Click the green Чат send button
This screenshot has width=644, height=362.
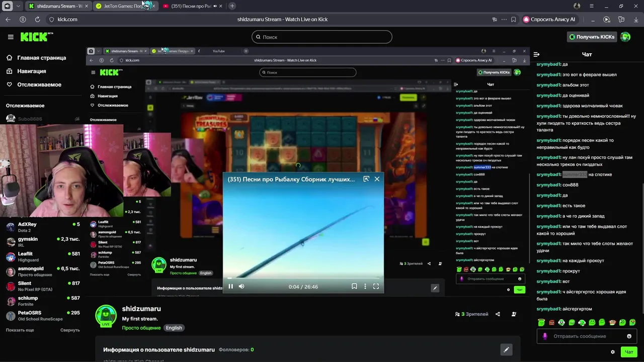(x=629, y=352)
